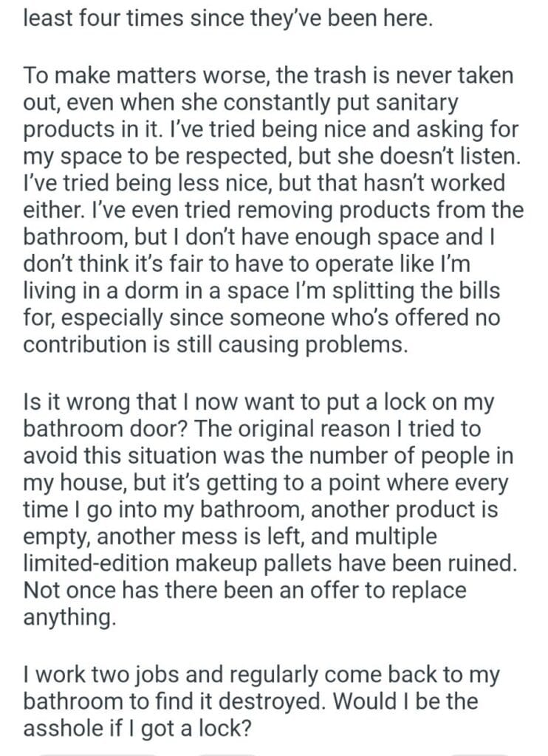548x756 pixels.
Task: Click the paragraph starting "To make matters worse"
Action: pyautogui.click(x=273, y=210)
